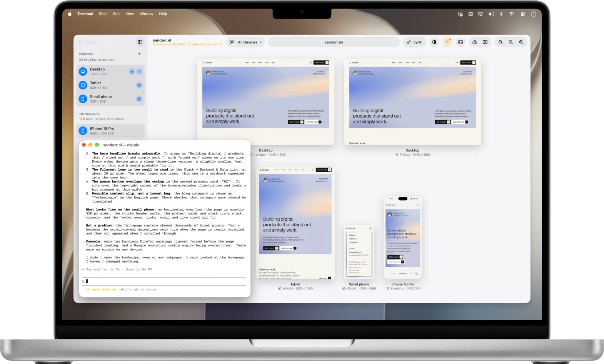Select the Desktop 1440 × 900 device row
This screenshot has height=364, width=604.
pyautogui.click(x=110, y=71)
